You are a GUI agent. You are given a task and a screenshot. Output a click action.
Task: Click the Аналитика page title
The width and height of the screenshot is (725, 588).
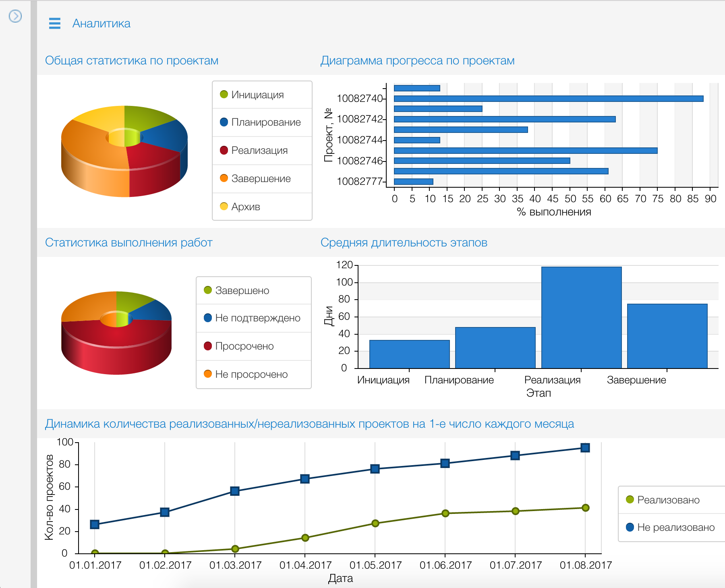tap(101, 23)
